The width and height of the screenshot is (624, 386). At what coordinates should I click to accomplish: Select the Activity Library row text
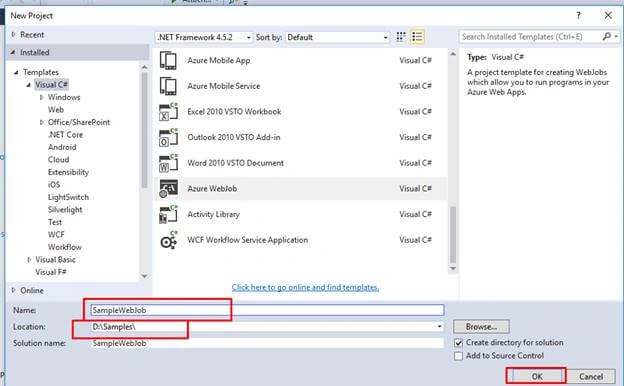click(214, 214)
